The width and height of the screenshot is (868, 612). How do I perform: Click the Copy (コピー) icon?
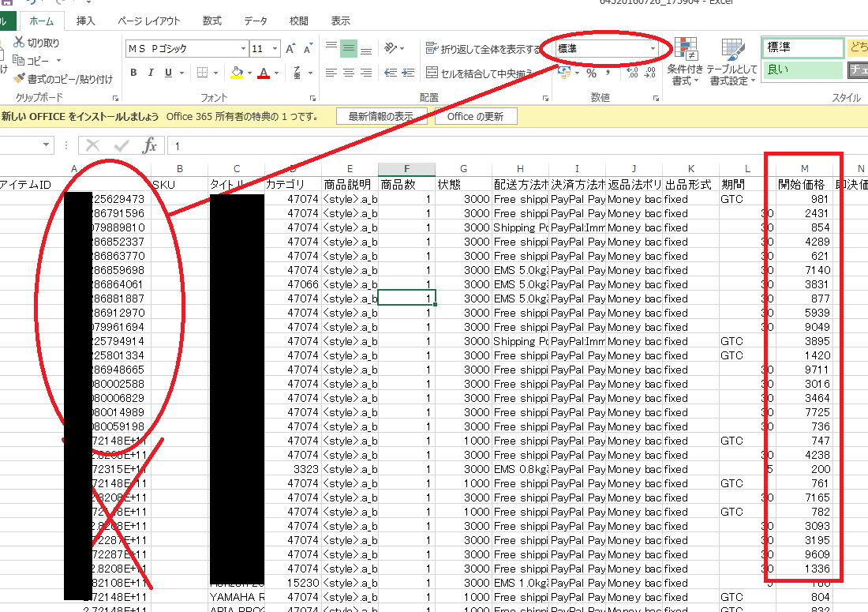[18, 60]
